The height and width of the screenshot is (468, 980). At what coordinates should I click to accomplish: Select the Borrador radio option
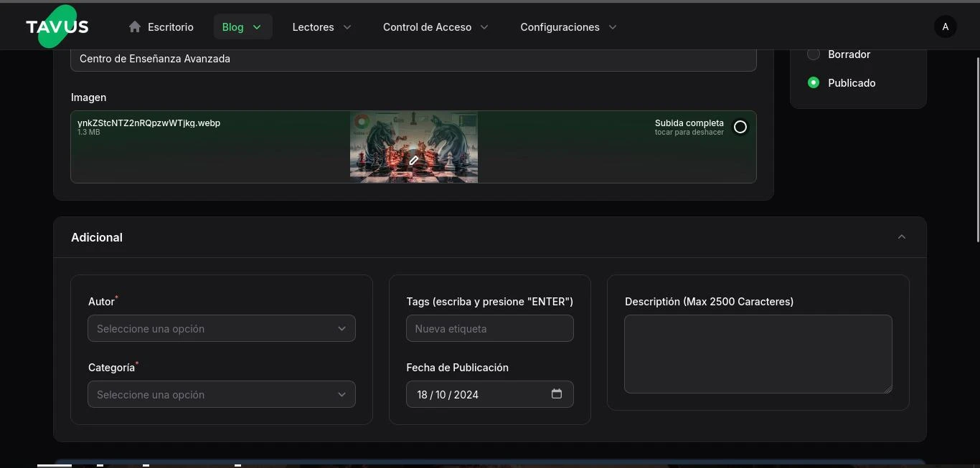pos(814,54)
